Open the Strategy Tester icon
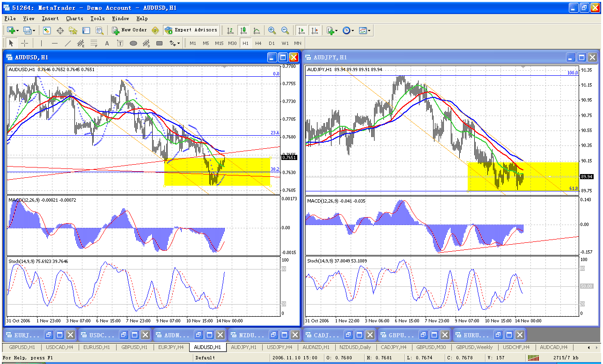The width and height of the screenshot is (603, 364). (x=99, y=30)
